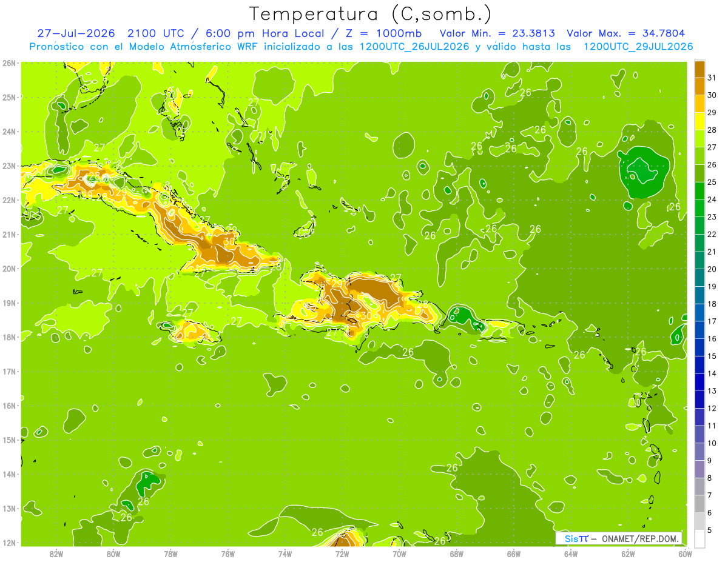Click the legend band between 26 and 27
This screenshot has width=728, height=562.
tap(699, 156)
